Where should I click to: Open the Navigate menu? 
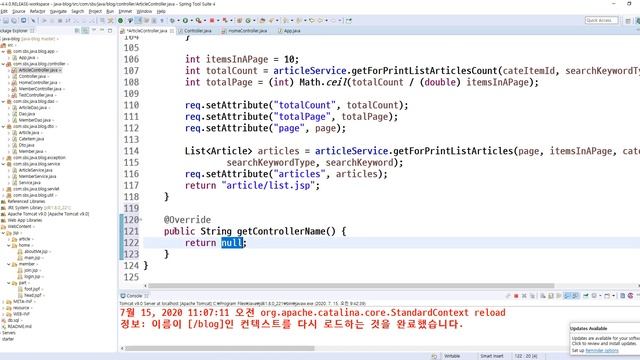(58, 11)
